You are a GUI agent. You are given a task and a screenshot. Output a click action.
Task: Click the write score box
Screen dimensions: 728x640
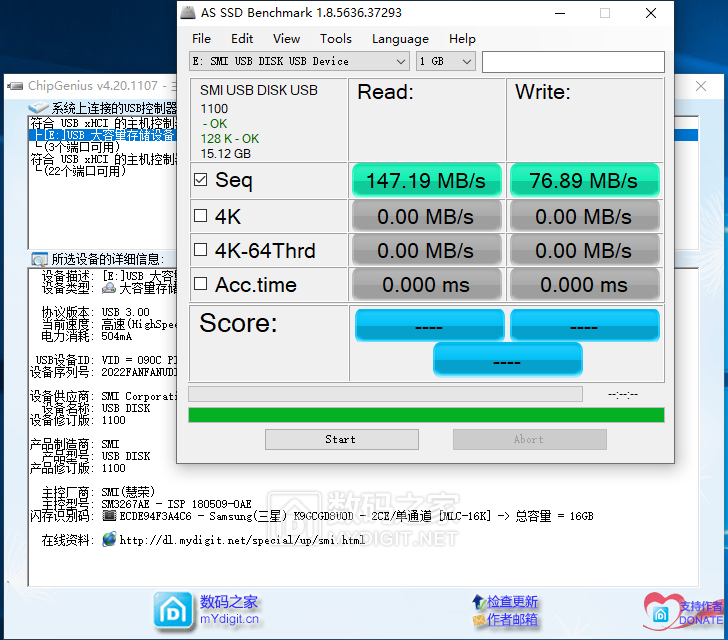point(585,325)
